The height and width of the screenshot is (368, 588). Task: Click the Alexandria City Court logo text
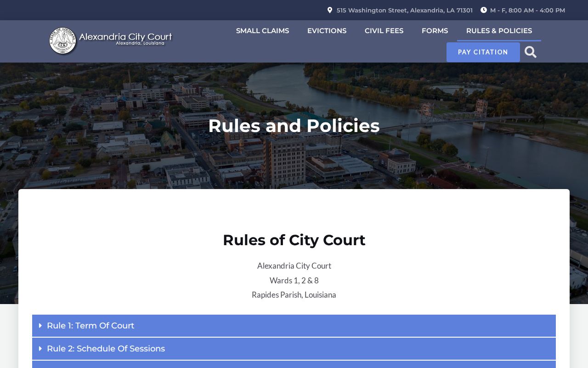125,37
